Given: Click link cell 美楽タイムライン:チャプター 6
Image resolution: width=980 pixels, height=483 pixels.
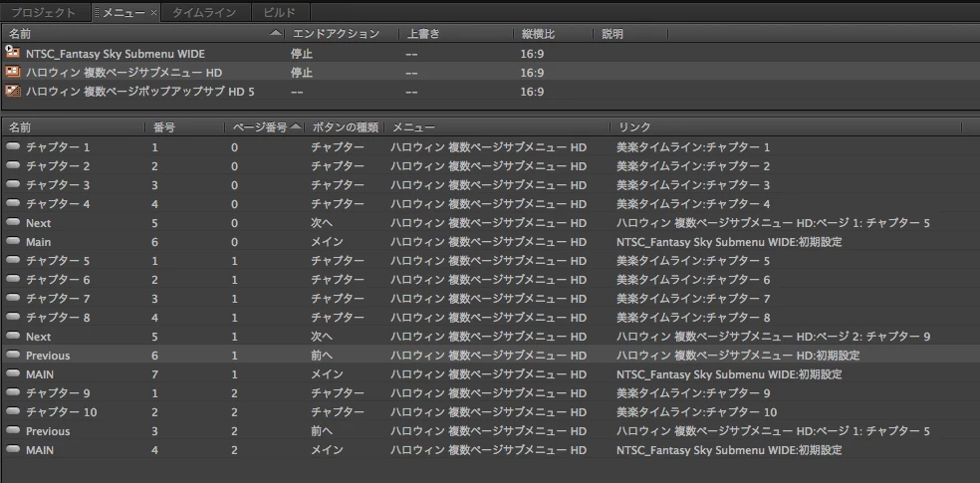Looking at the screenshot, I should pyautogui.click(x=693, y=279).
